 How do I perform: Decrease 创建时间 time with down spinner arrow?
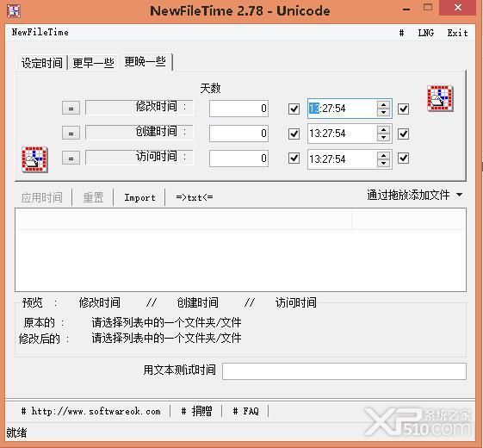click(383, 138)
